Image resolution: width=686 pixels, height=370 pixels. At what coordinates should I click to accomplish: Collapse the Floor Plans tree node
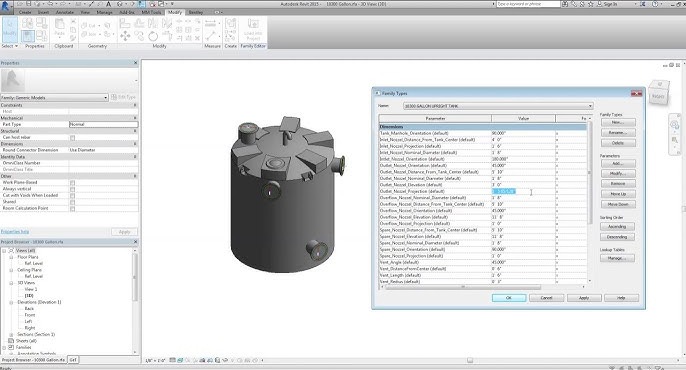[11, 257]
